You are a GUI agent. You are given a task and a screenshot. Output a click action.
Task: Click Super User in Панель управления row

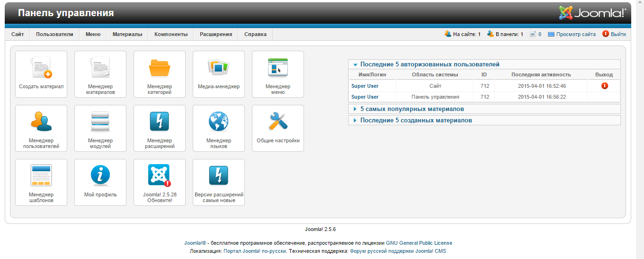click(365, 97)
